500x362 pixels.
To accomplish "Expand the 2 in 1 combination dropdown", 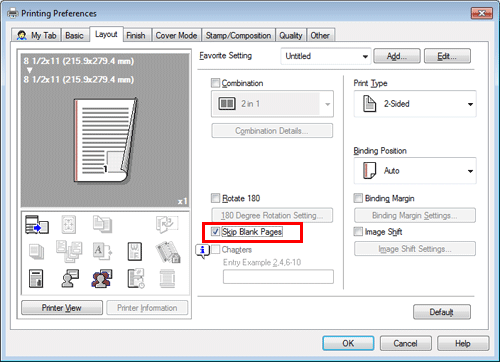I will (272, 104).
